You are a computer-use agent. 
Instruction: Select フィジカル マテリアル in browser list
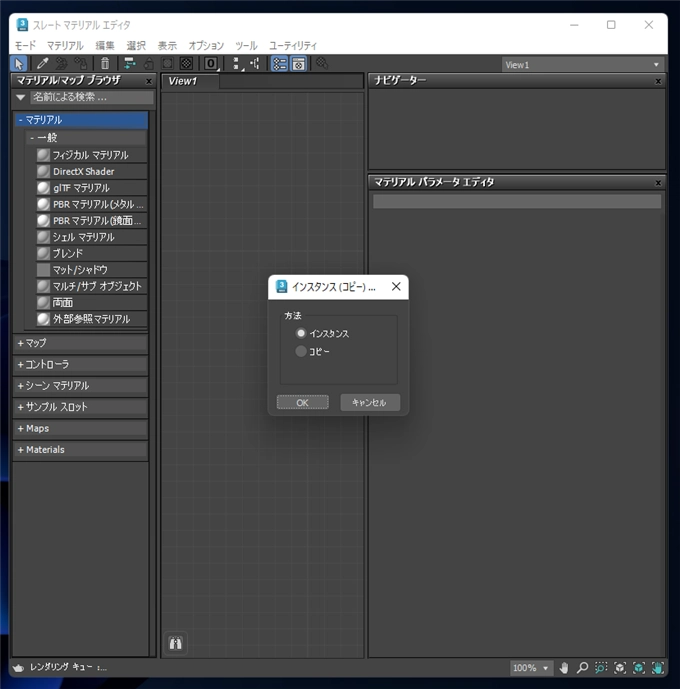[91, 155]
